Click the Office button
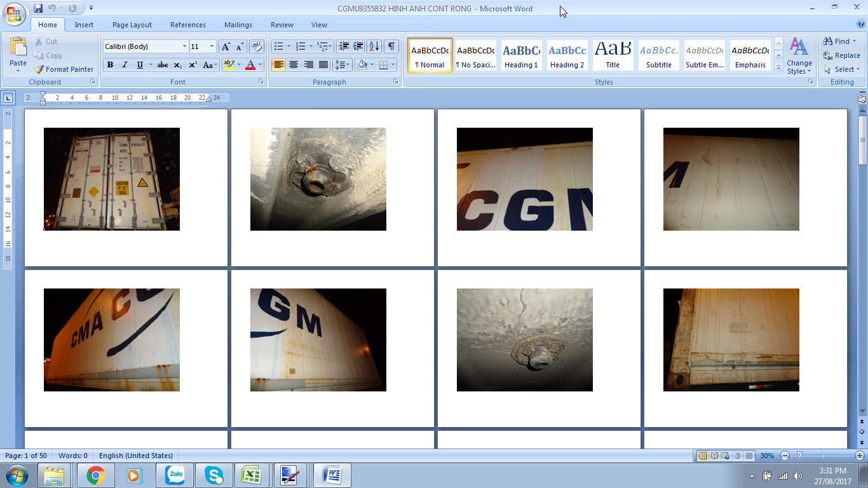 [14, 13]
